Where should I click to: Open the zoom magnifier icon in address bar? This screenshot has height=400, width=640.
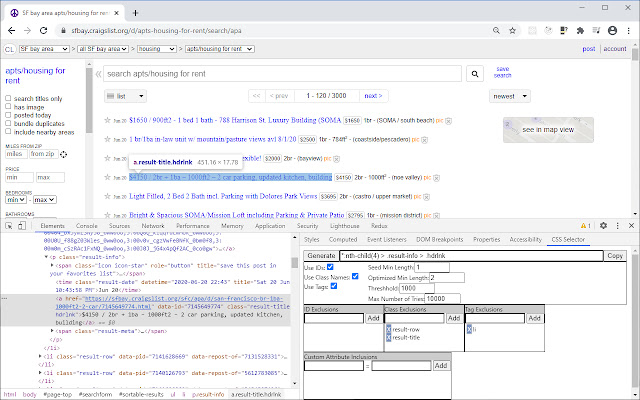(496, 31)
